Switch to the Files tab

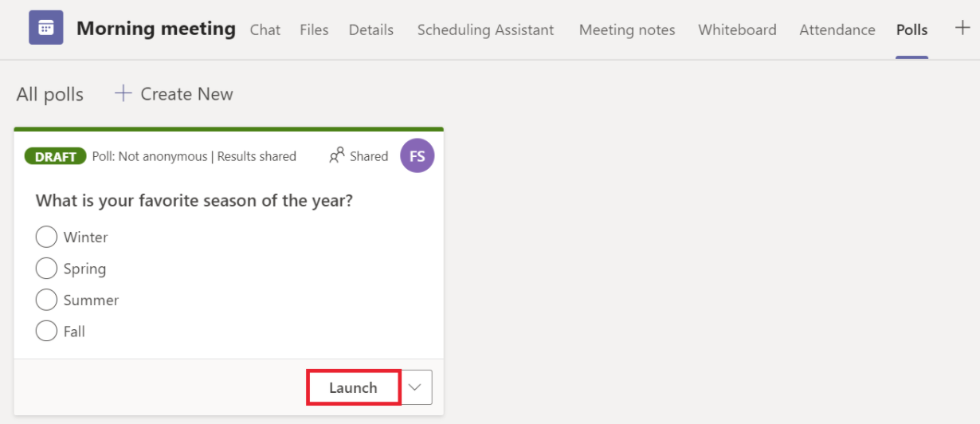point(314,30)
